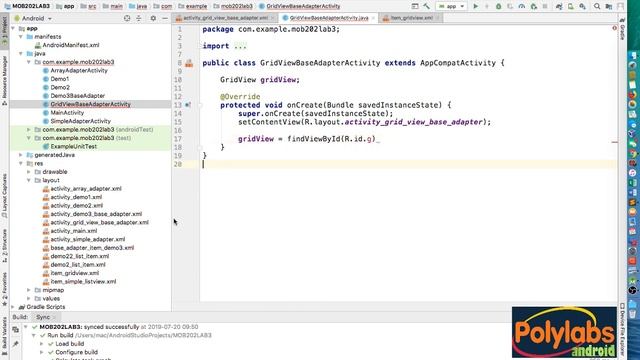The width and height of the screenshot is (640, 360).
Task: Open the SDK Manager icon
Action: click(x=582, y=6)
